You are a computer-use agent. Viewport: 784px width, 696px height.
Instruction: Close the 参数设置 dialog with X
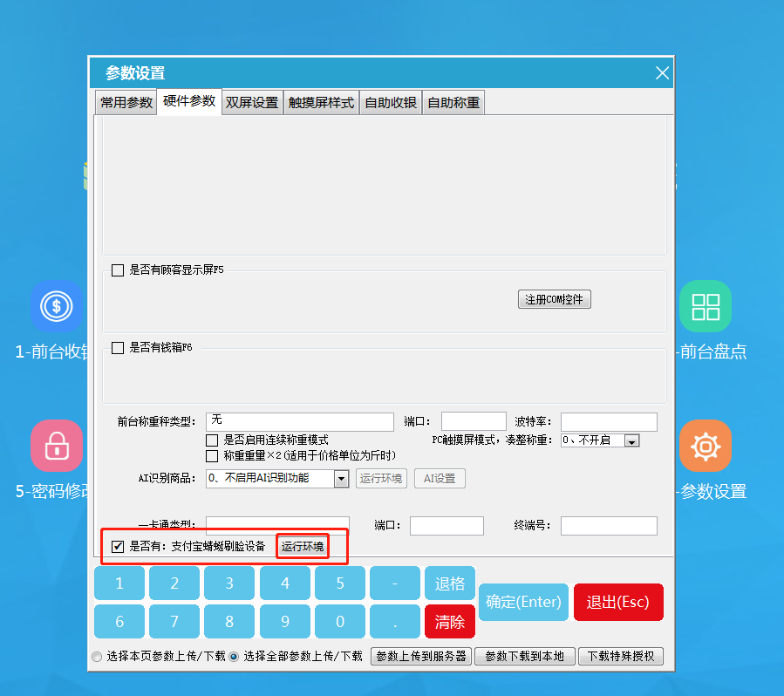coord(663,73)
